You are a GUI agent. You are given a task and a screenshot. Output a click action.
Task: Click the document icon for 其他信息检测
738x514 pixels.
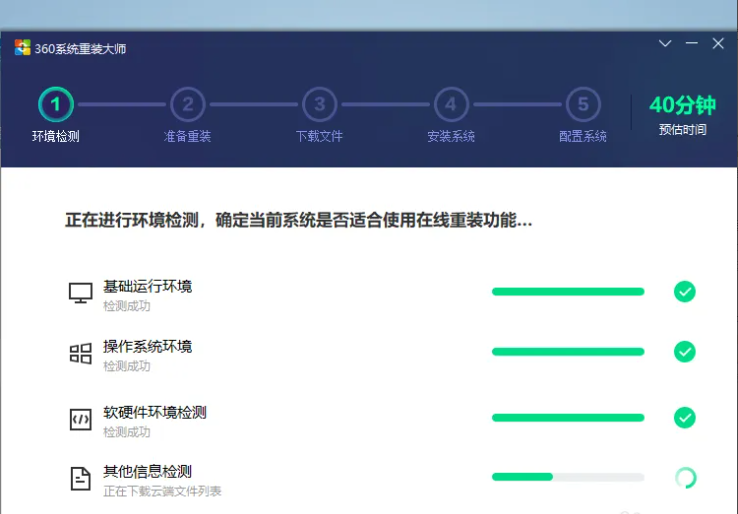(80, 479)
